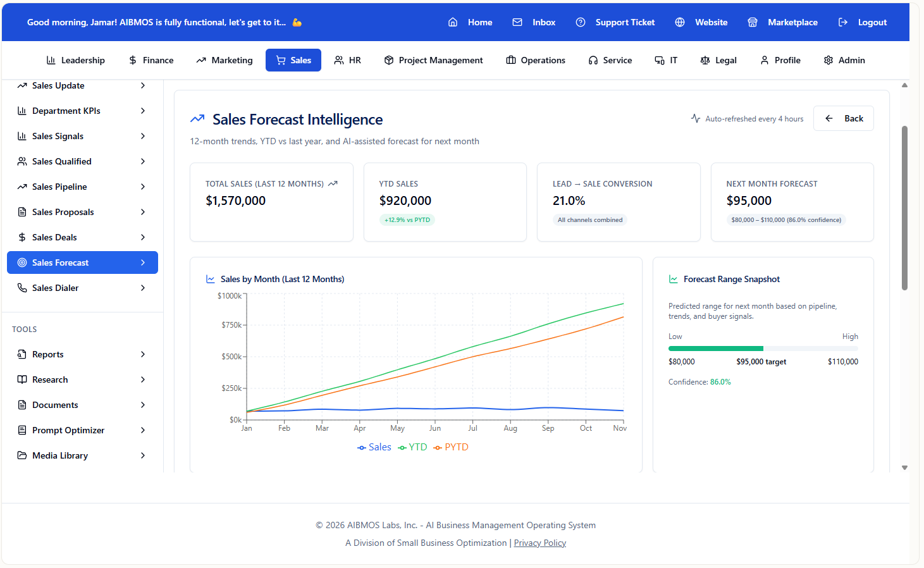
Task: Go to Support Ticket link
Action: [x=615, y=22]
